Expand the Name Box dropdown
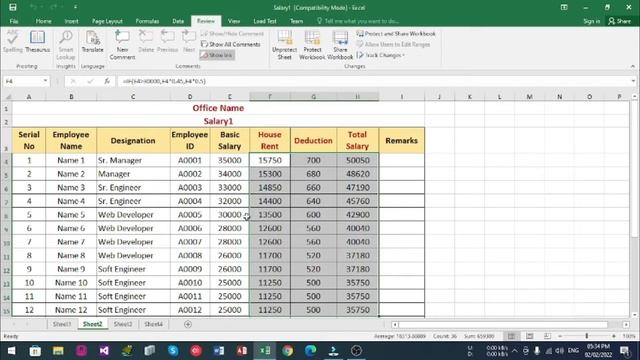 [45, 81]
